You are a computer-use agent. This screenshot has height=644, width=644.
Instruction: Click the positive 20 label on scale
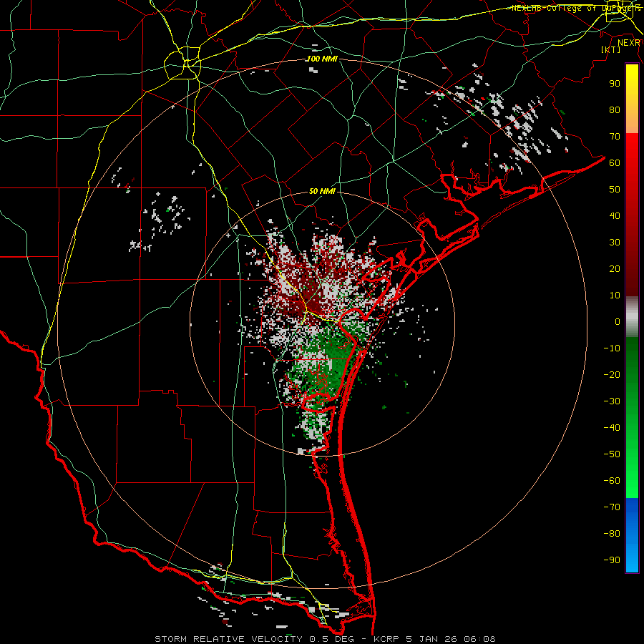point(615,269)
